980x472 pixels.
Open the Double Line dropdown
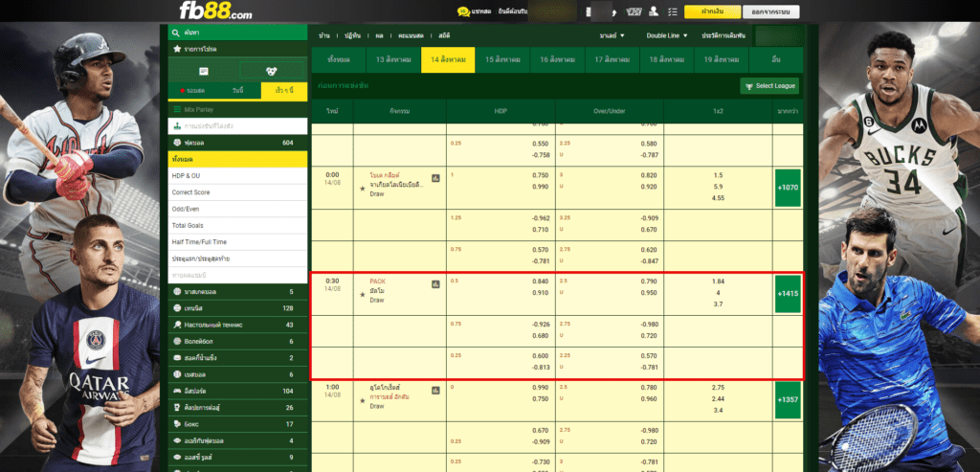coord(667,35)
